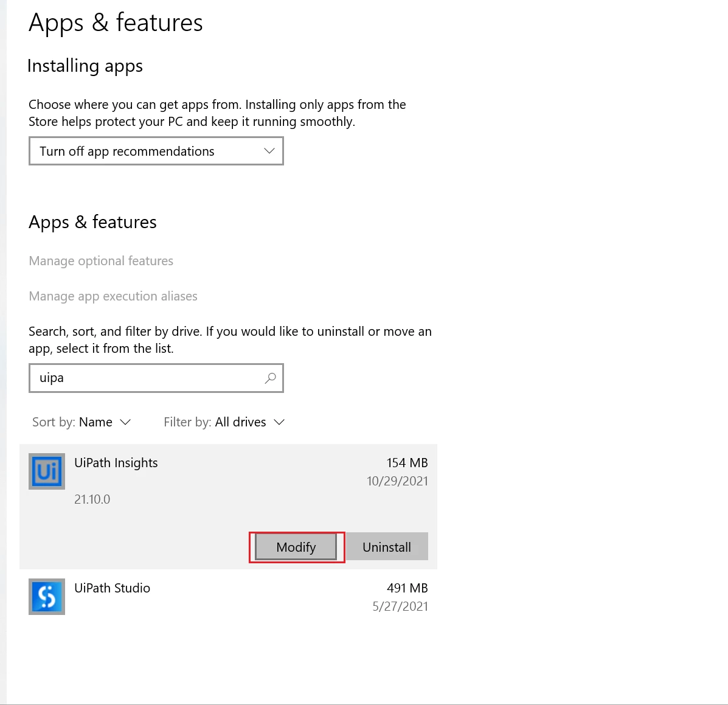This screenshot has width=728, height=705.
Task: Open Manage app execution aliases link
Action: click(x=113, y=296)
